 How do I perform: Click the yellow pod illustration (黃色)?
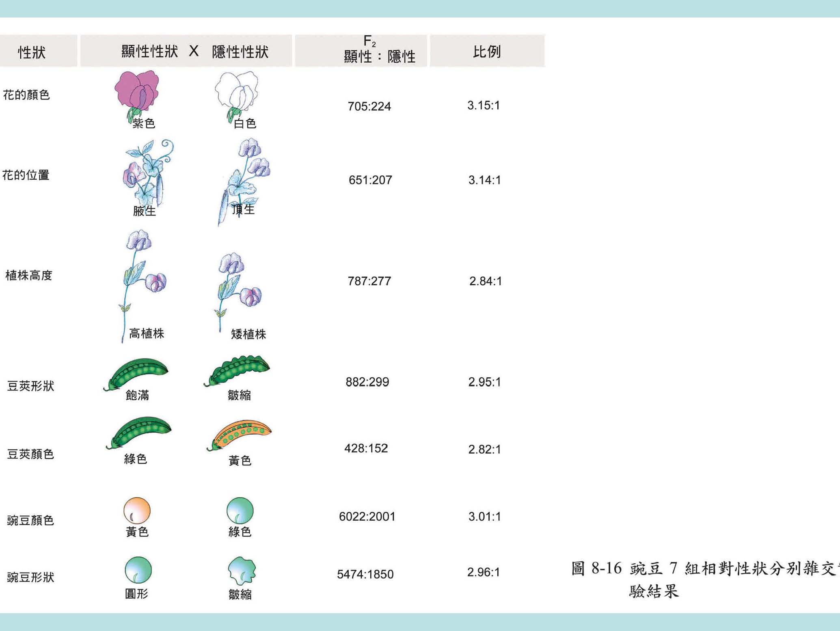click(240, 434)
